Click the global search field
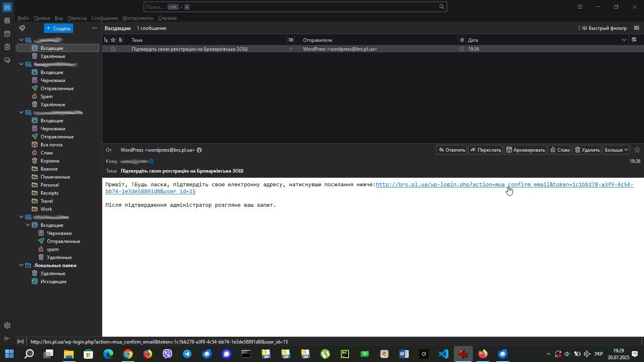This screenshot has width=644, height=362. click(x=290, y=7)
